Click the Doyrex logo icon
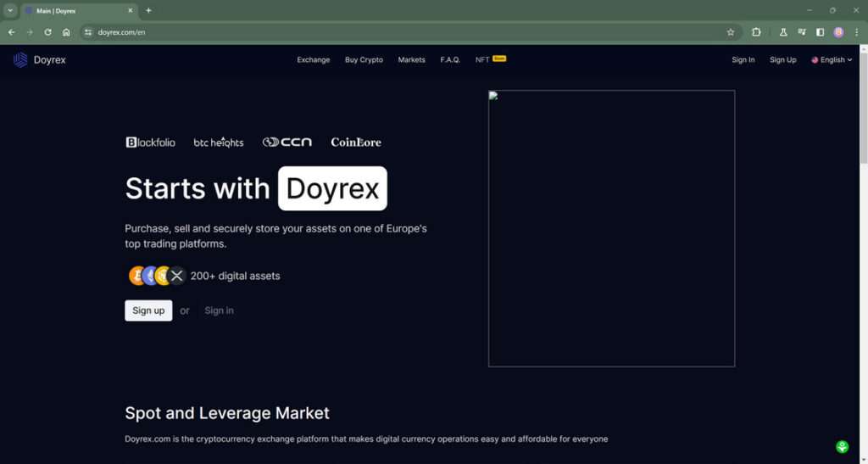The image size is (868, 464). tap(20, 59)
